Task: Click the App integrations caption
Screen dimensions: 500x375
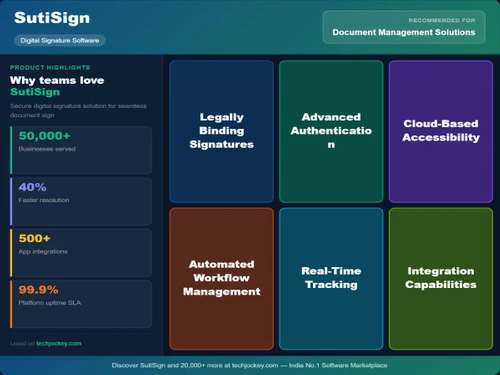Action: (43, 251)
